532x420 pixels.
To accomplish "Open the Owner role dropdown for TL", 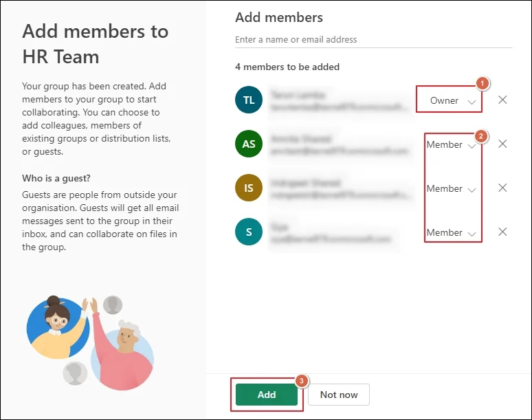I will tap(452, 101).
